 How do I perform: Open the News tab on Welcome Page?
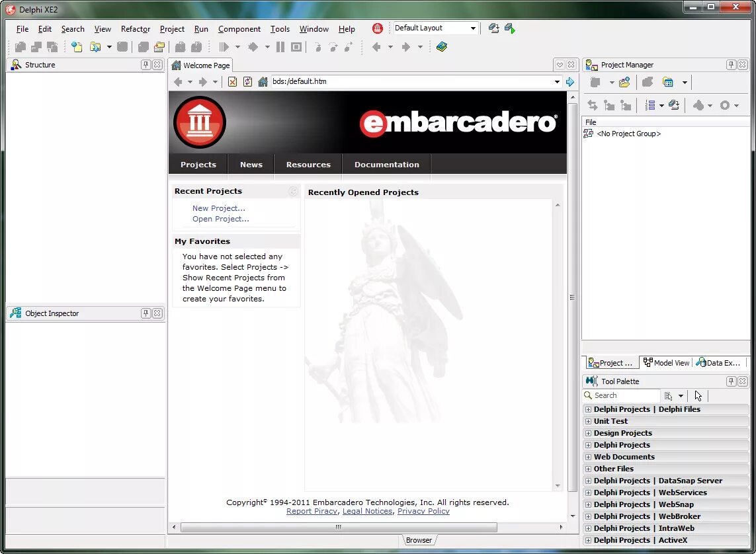coord(251,164)
